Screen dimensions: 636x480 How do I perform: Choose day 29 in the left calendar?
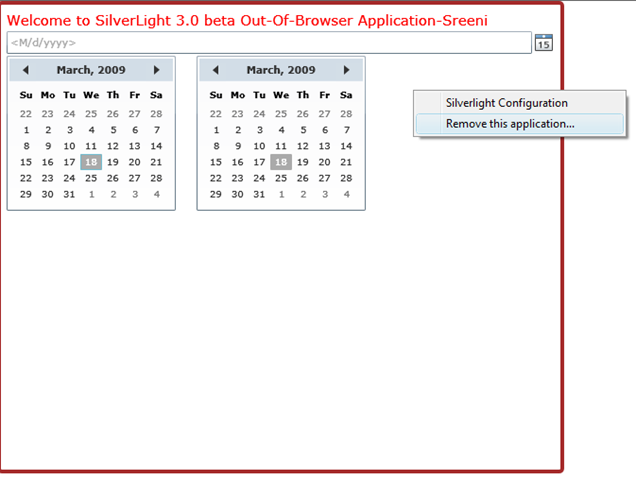[x=26, y=194]
